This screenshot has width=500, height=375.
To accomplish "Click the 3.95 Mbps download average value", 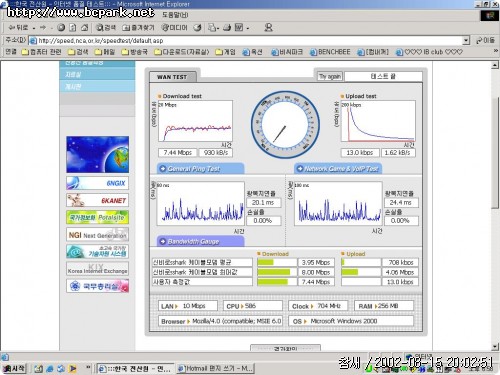I will point(315,262).
